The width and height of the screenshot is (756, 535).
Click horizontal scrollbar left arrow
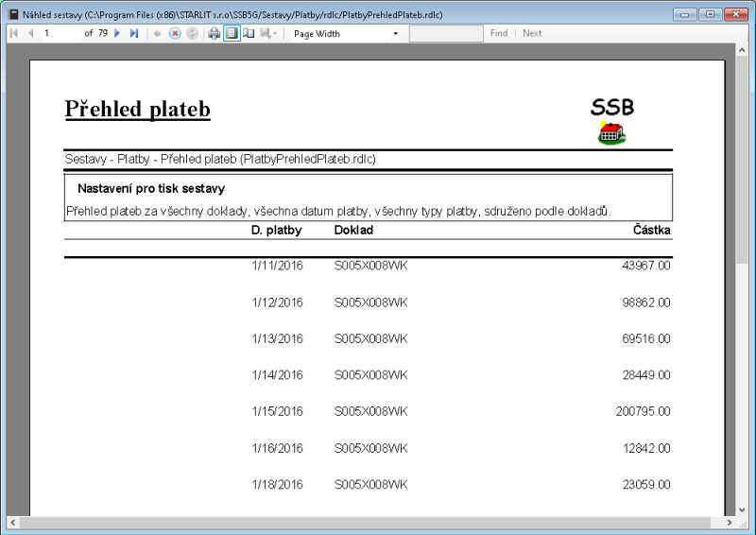pyautogui.click(x=13, y=523)
